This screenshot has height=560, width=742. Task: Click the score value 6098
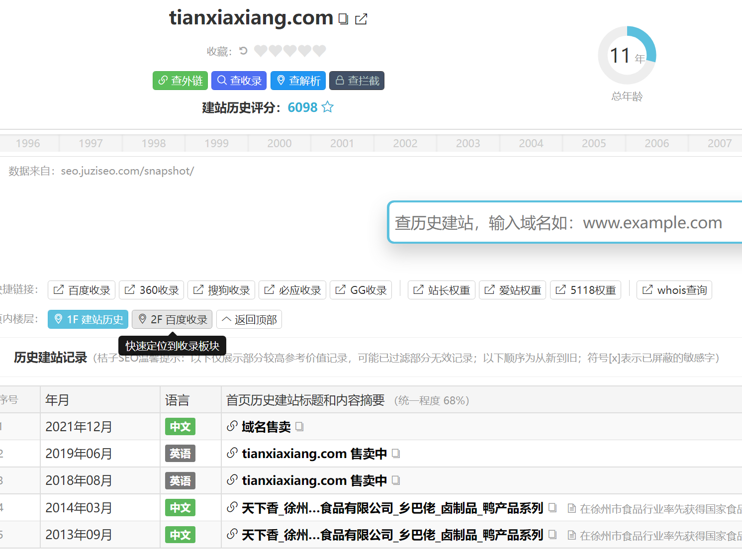302,107
